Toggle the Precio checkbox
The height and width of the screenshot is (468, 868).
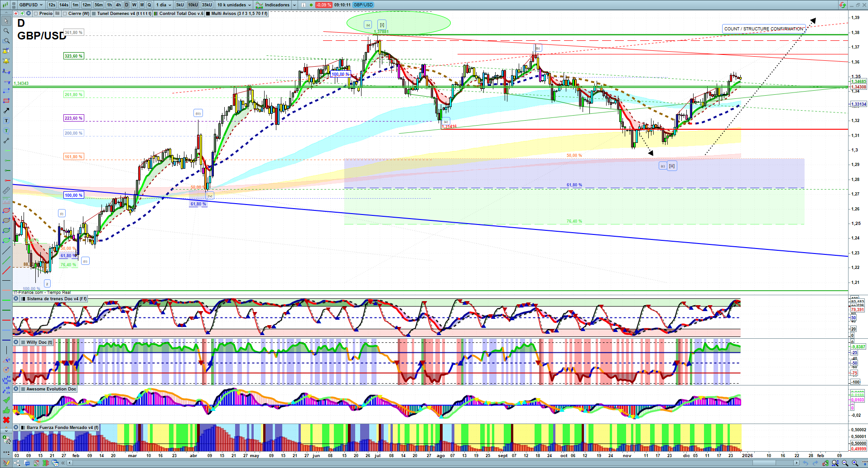(x=36, y=14)
